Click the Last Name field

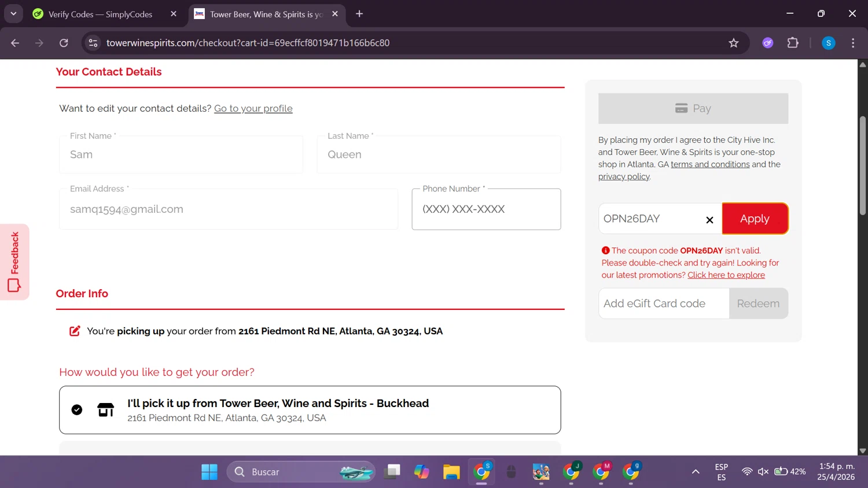439,154
